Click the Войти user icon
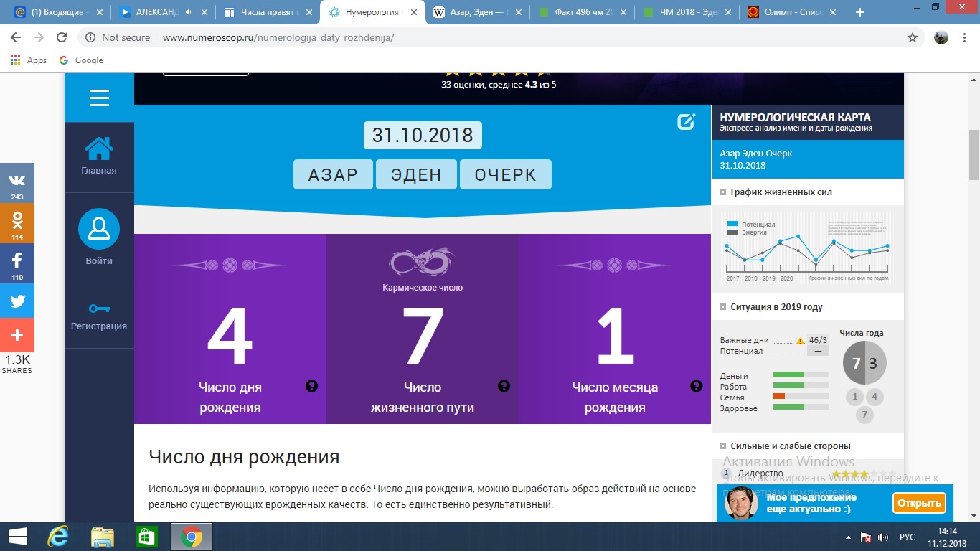Image resolution: width=980 pixels, height=551 pixels. [99, 229]
